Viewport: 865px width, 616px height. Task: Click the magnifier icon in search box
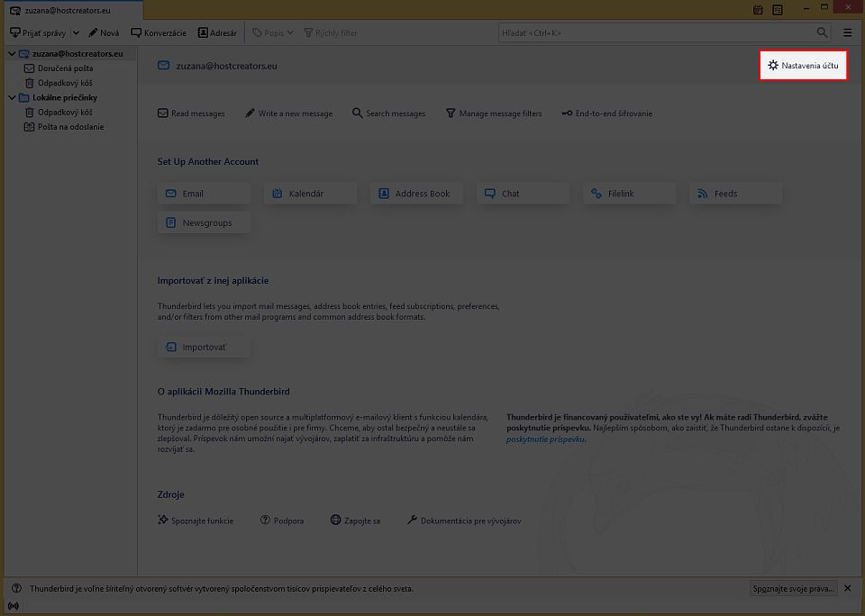pyautogui.click(x=822, y=33)
